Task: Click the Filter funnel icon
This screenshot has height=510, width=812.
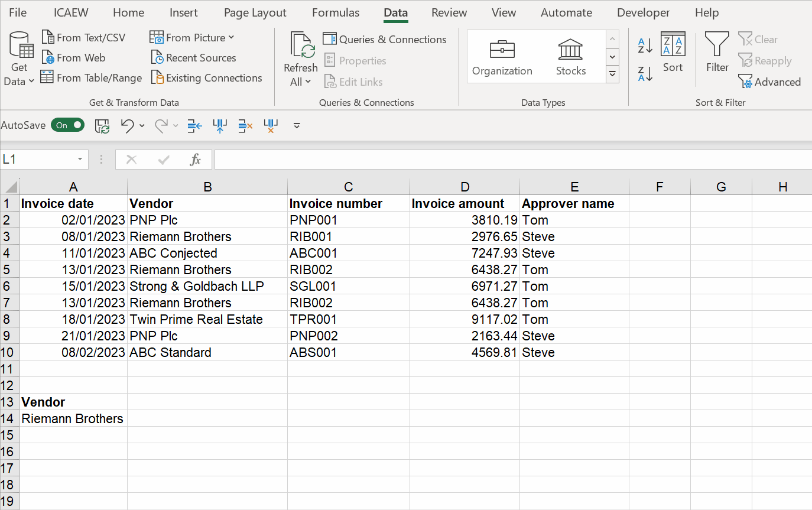Action: pos(717,52)
